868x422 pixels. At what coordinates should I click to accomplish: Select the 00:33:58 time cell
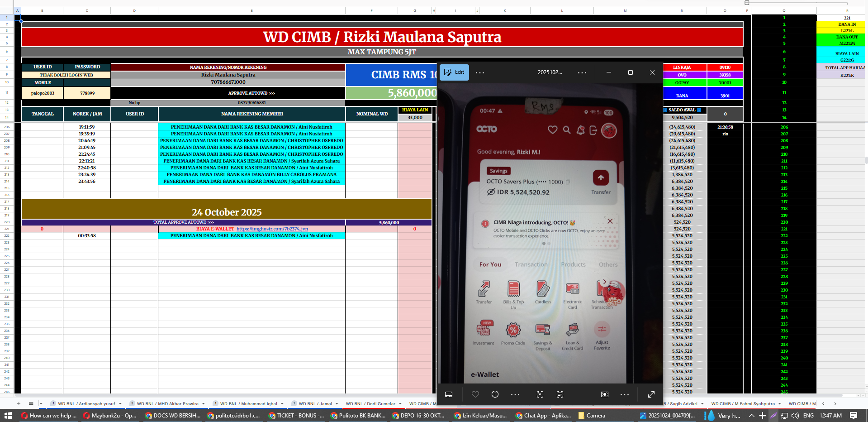[87, 236]
